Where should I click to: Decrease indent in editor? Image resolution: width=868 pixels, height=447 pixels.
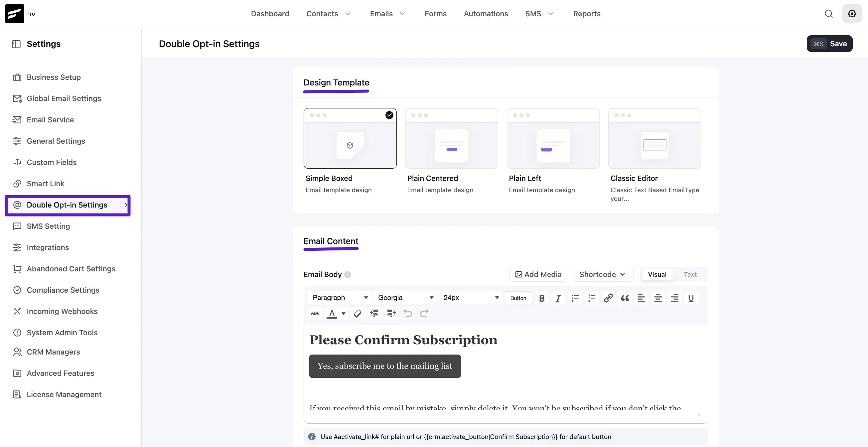tap(374, 313)
